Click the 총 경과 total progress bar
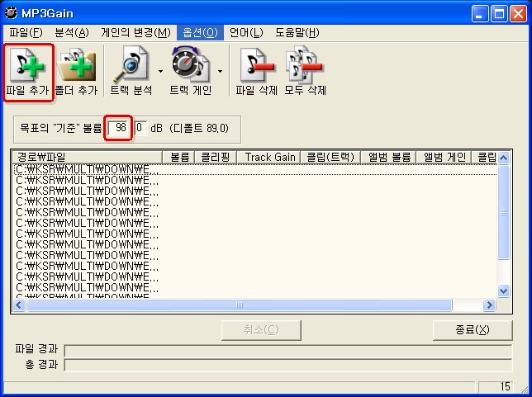 287,366
